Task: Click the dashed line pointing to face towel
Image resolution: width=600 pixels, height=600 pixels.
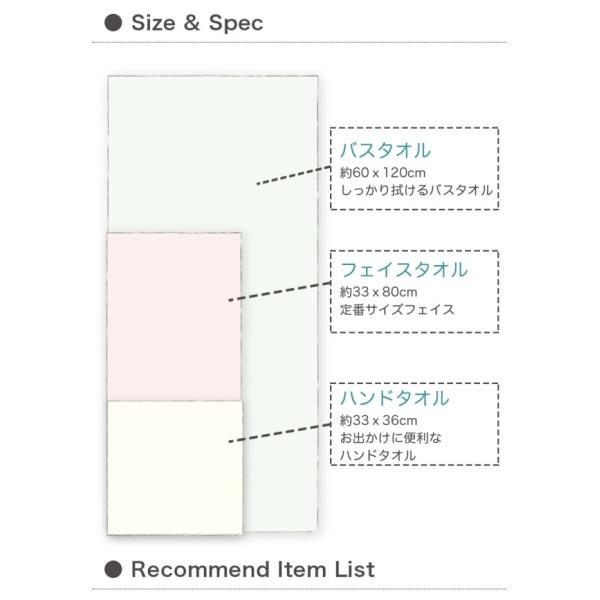Action: click(280, 292)
